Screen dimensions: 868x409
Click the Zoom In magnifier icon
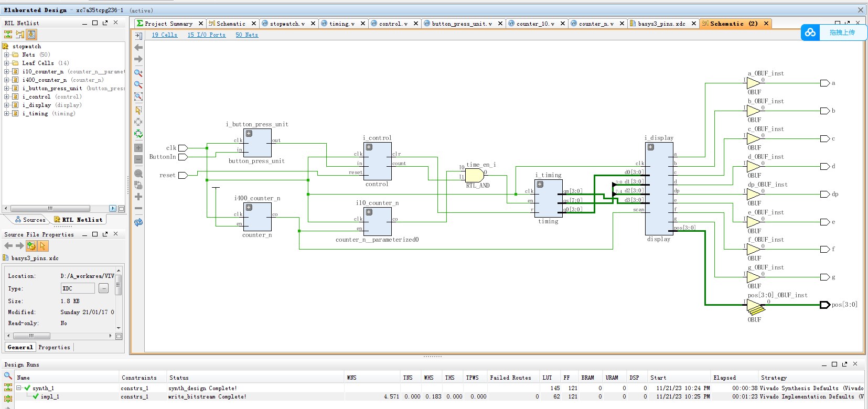click(x=138, y=73)
